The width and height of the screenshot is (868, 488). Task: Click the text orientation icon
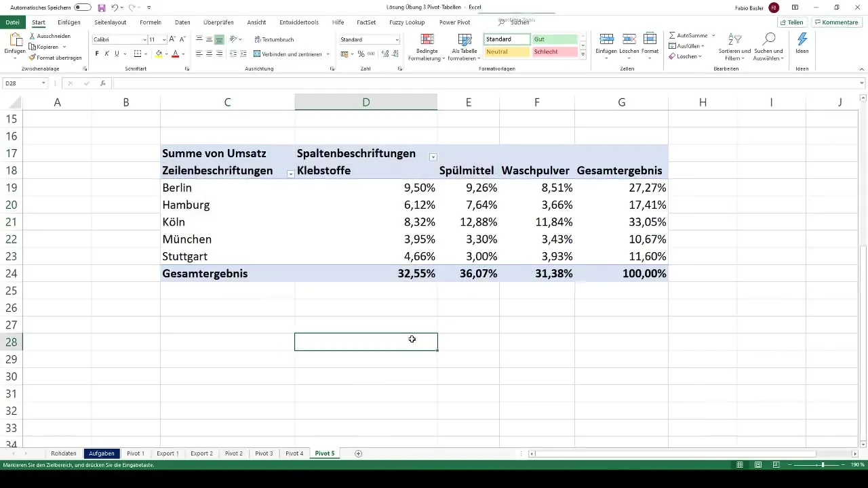click(x=233, y=40)
